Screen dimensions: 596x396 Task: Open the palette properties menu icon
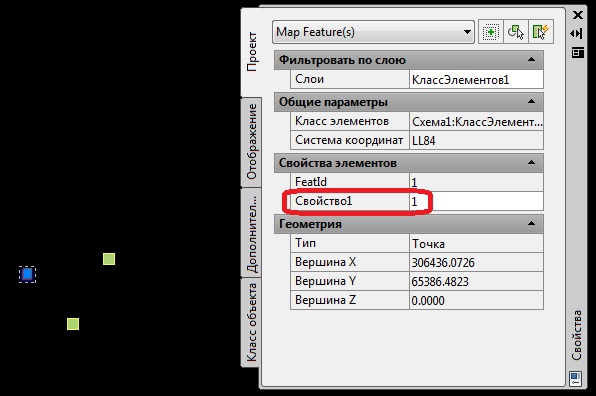click(577, 52)
